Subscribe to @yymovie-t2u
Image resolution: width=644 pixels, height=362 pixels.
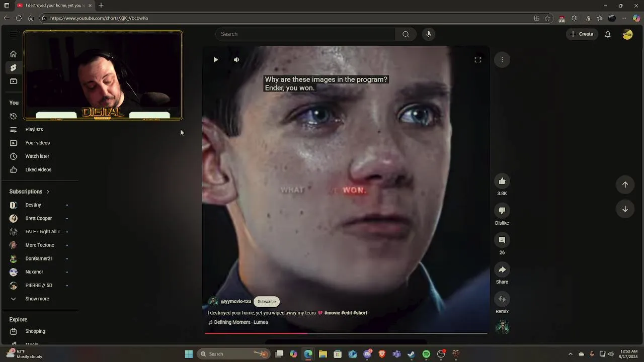(x=267, y=302)
